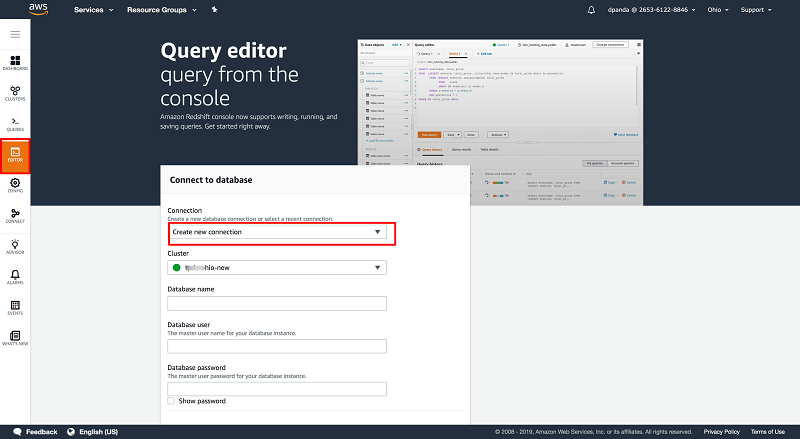
Task: Open the Advisor lightbulb icon
Action: point(15,247)
